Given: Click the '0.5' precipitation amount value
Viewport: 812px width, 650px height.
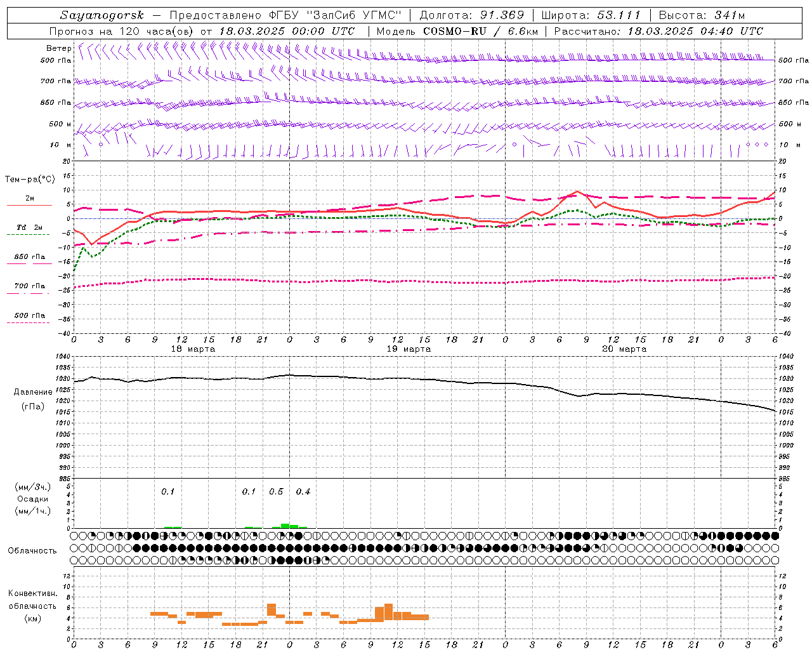Looking at the screenshot, I should click(x=276, y=492).
